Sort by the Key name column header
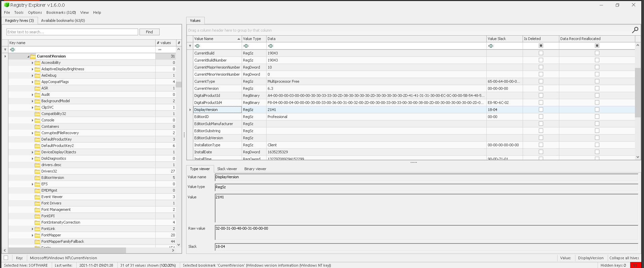 click(x=82, y=43)
